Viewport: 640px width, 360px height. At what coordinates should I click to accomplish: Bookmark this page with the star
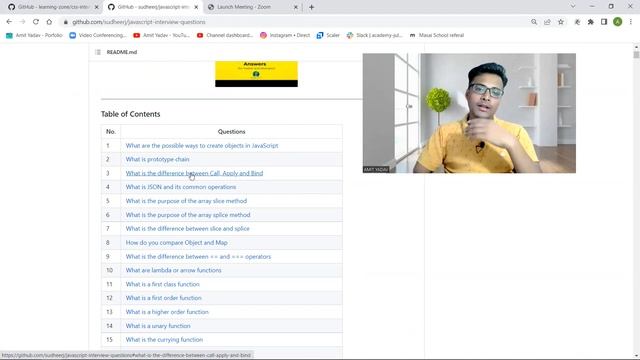tap(561, 22)
